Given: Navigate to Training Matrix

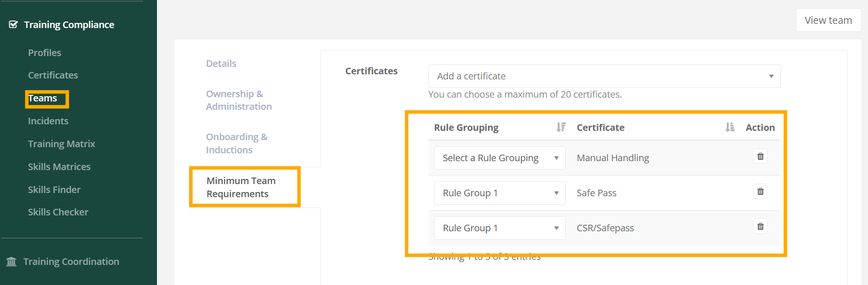Looking at the screenshot, I should 61,144.
